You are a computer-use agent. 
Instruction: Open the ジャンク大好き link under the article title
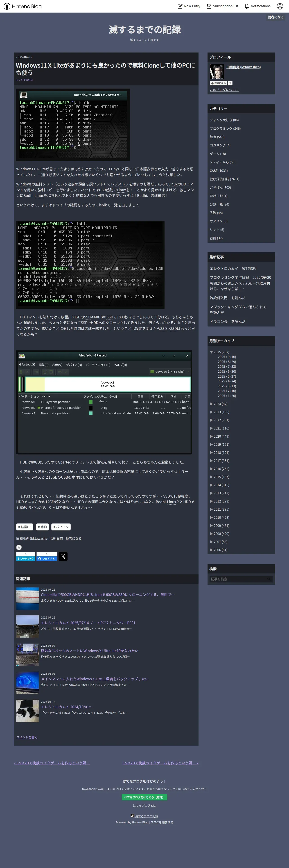tap(25, 80)
